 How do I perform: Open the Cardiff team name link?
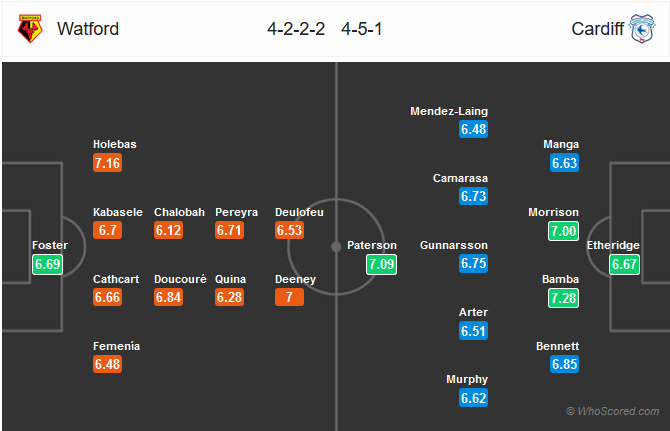pos(597,29)
